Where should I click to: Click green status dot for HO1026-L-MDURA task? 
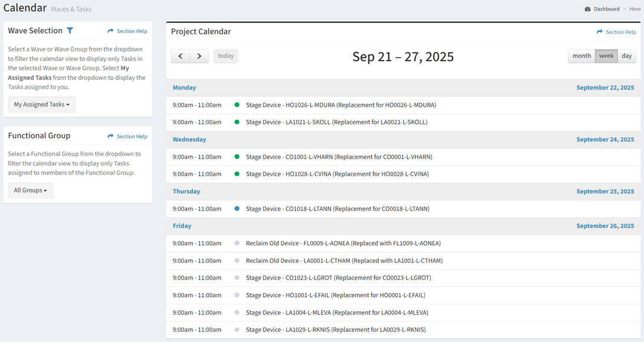pyautogui.click(x=237, y=105)
